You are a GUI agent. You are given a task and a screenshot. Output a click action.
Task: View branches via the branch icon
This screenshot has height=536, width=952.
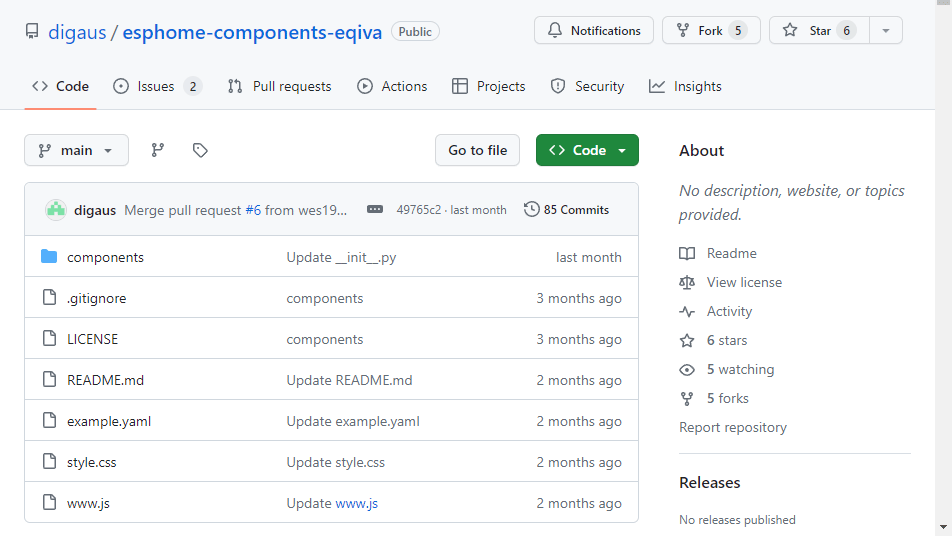(158, 150)
